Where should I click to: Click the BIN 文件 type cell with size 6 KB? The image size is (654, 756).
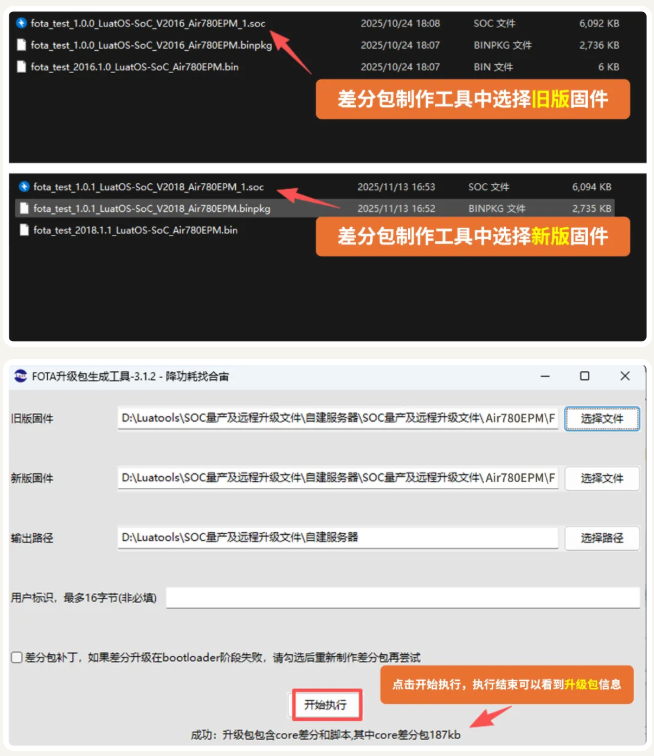point(493,67)
